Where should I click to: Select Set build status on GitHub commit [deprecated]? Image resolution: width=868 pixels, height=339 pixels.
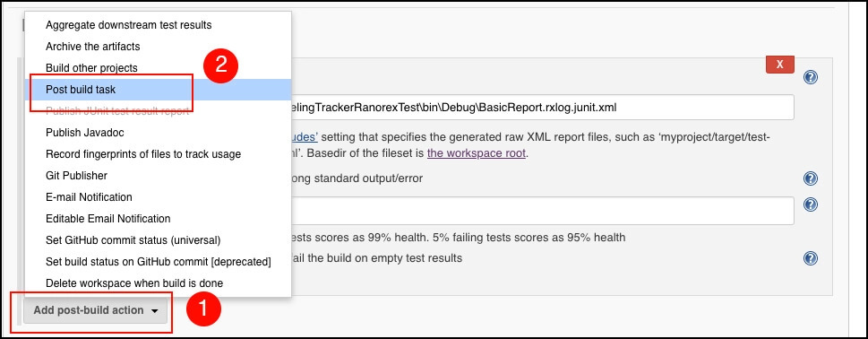pos(158,262)
